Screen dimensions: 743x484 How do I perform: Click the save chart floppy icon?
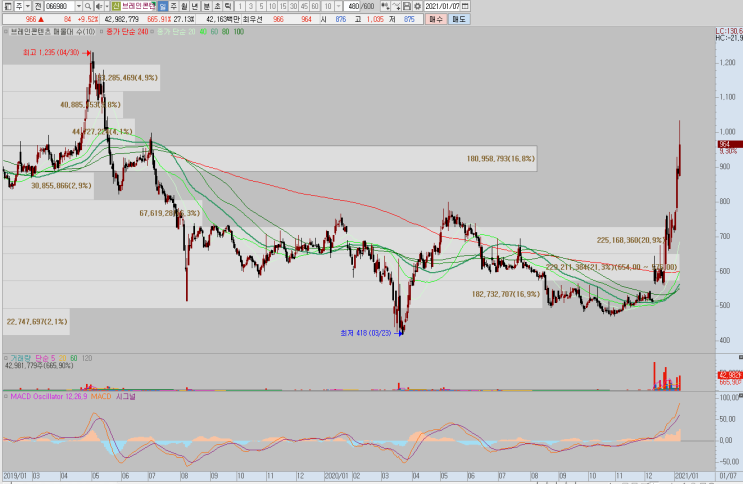pyautogui.click(x=407, y=6)
